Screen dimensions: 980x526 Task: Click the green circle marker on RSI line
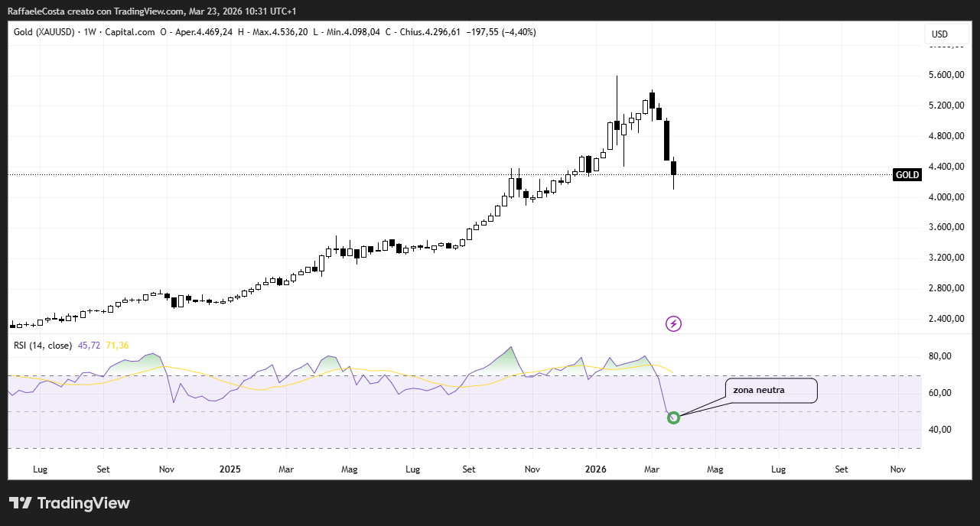673,417
